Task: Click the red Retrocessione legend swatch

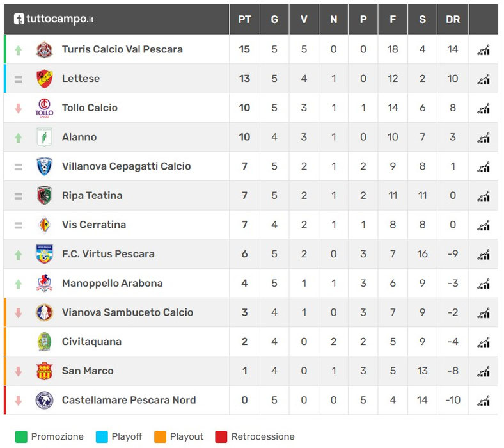Action: [221, 437]
